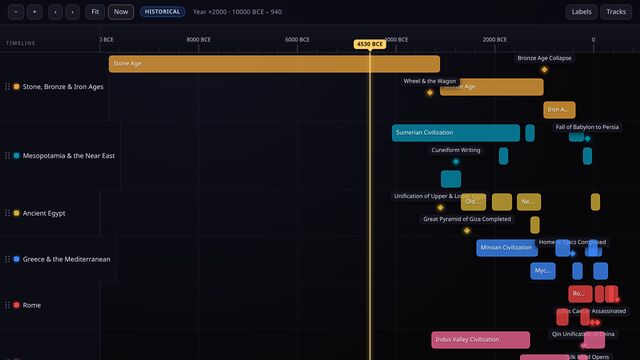Viewport: 640px width, 360px height.
Task: Toggle the HISTORICAL mode badge
Action: pos(162,12)
